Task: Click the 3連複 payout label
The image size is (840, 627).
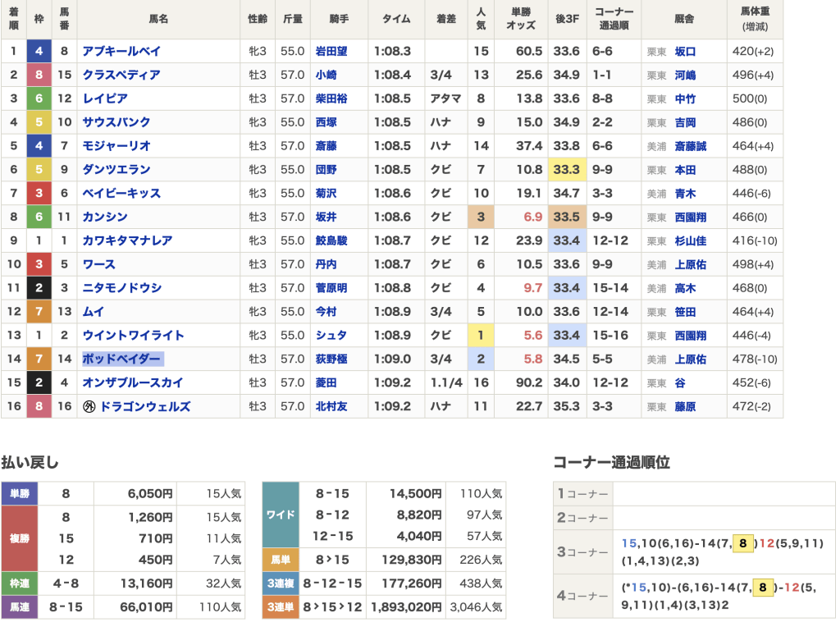Action: pyautogui.click(x=281, y=583)
